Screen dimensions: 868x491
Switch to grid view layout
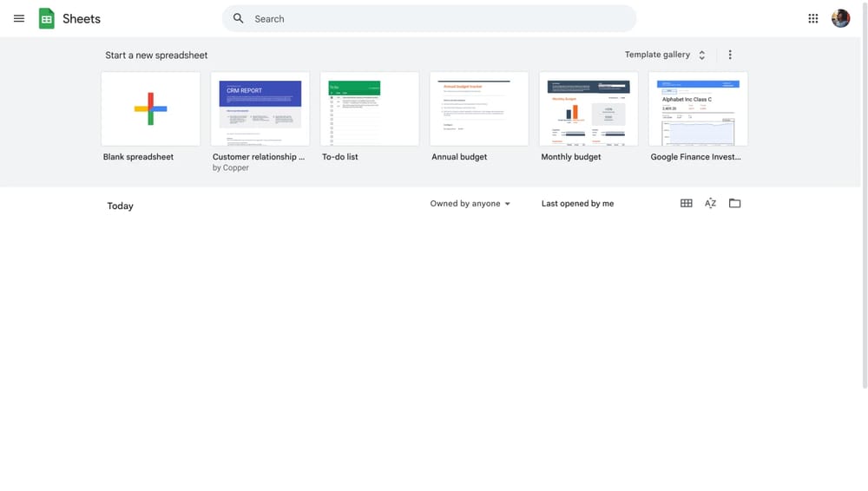click(687, 203)
